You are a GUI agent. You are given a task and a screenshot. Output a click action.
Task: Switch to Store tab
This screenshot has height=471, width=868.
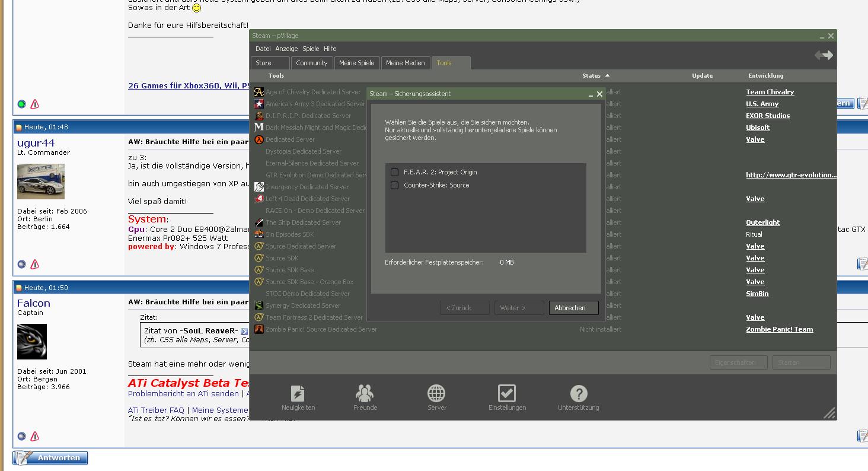270,63
